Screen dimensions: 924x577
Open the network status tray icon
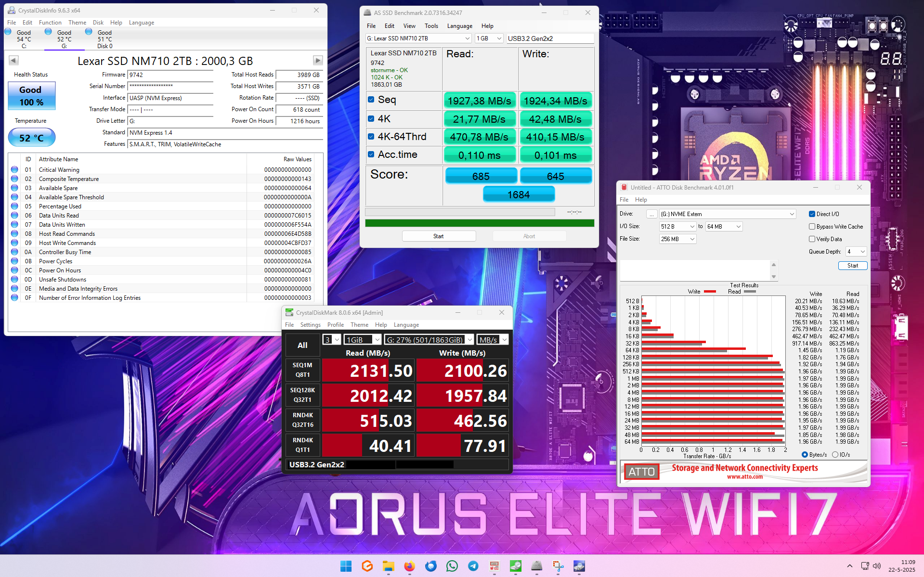point(865,566)
